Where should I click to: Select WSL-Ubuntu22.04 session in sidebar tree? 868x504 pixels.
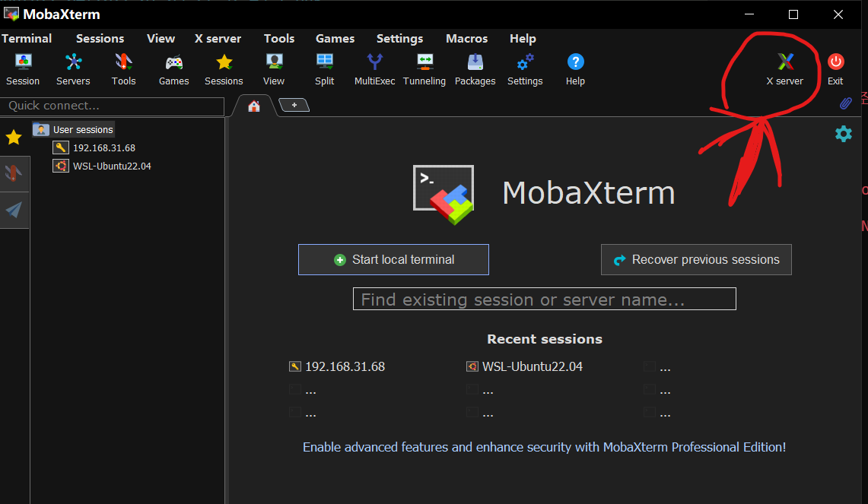(103, 166)
